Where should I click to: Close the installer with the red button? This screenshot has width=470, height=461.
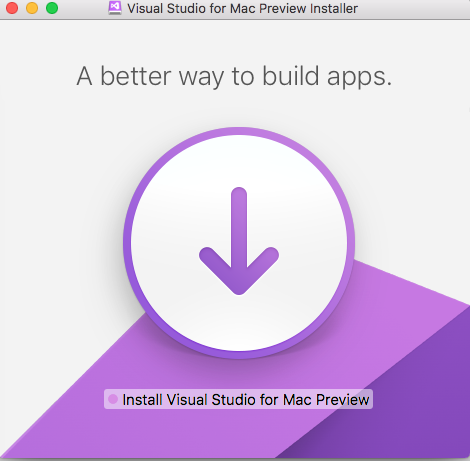point(12,8)
